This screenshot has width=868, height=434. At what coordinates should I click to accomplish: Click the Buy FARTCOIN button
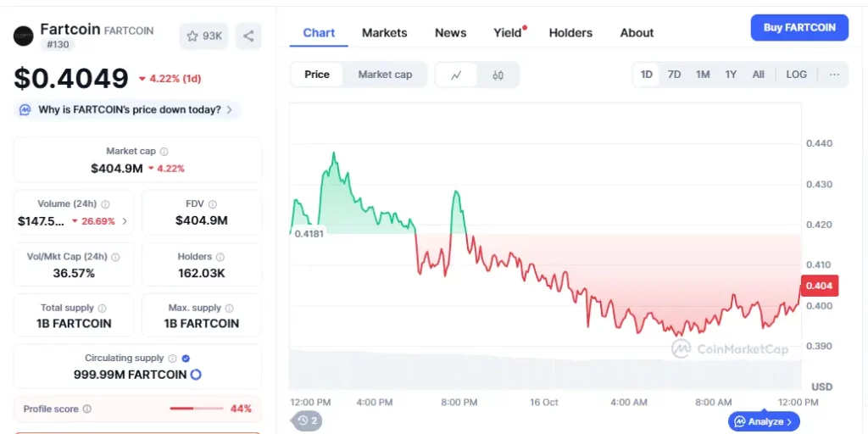tap(798, 27)
